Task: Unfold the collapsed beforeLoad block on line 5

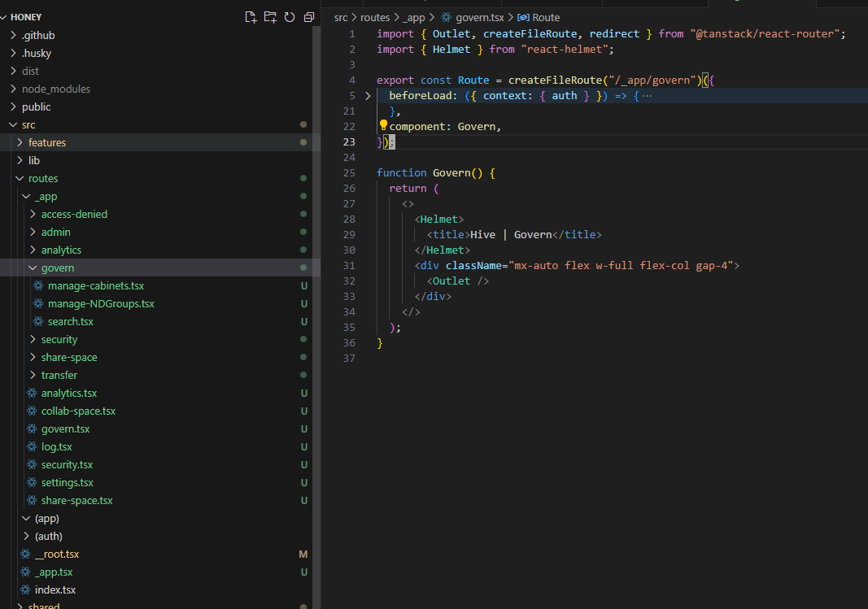Action: pos(368,96)
